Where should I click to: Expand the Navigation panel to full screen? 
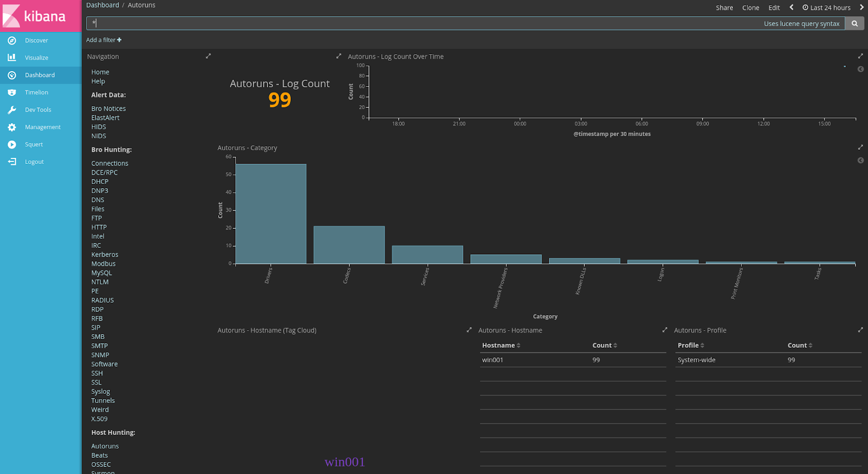208,56
